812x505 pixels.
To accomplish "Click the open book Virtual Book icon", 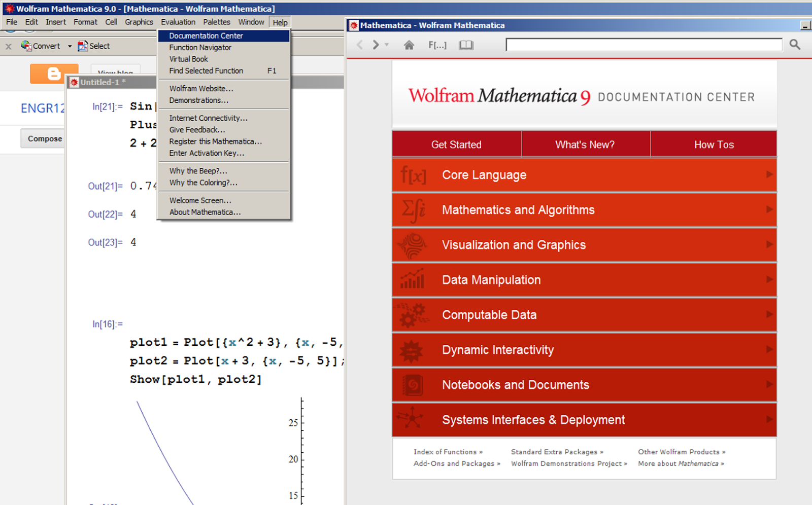I will coord(466,45).
